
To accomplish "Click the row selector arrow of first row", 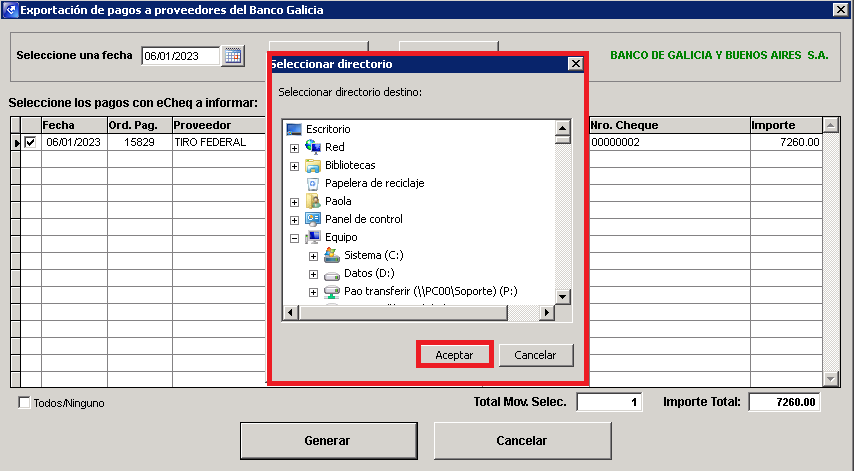I will [16, 143].
